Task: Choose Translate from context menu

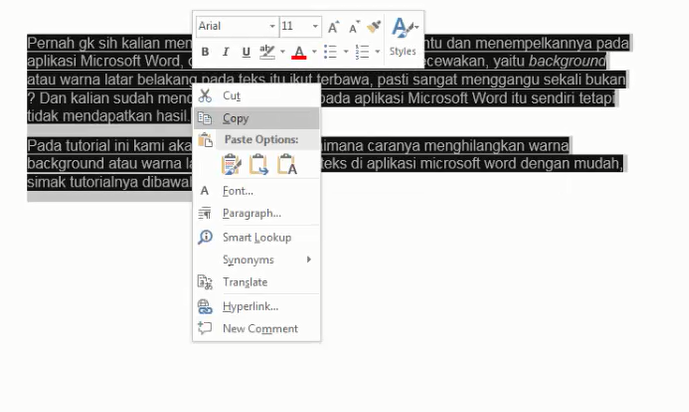Action: click(257, 282)
